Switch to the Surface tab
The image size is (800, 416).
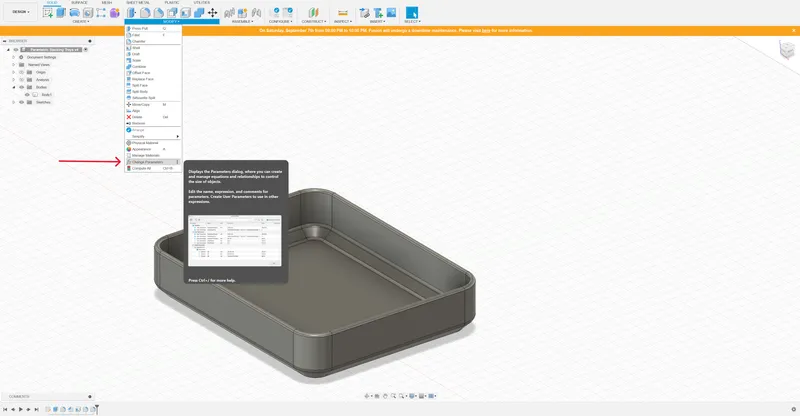pyautogui.click(x=79, y=3)
